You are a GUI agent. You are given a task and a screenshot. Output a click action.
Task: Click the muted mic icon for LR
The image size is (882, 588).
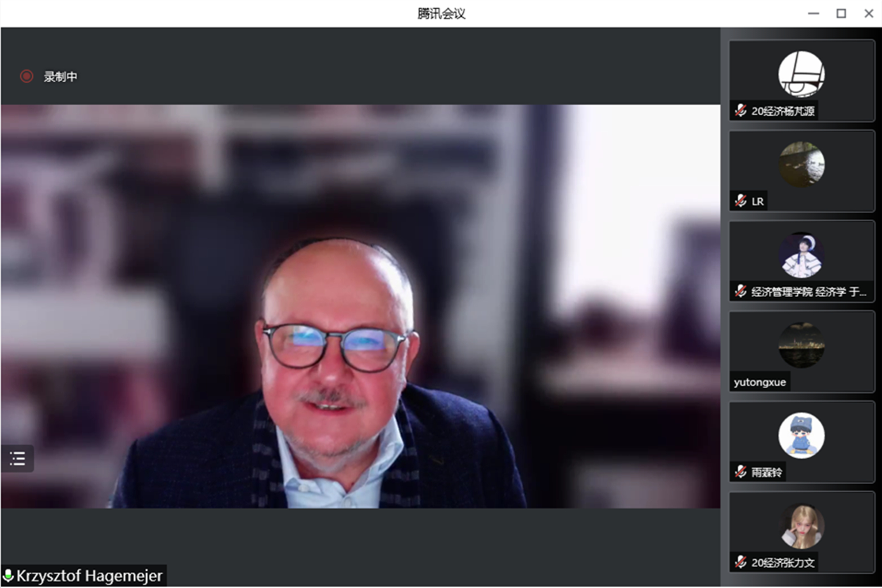pos(741,201)
